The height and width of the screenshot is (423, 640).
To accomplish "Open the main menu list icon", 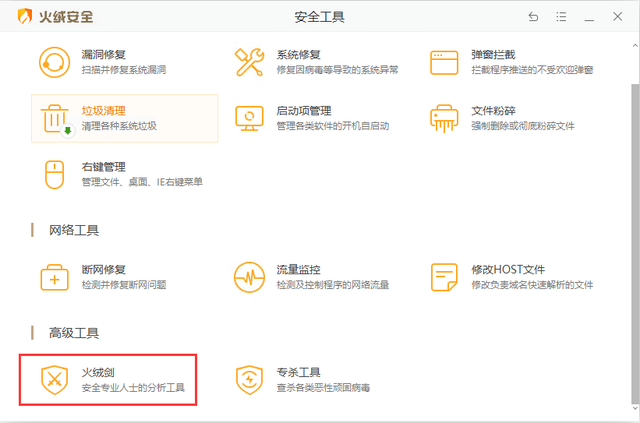I will coord(561,16).
